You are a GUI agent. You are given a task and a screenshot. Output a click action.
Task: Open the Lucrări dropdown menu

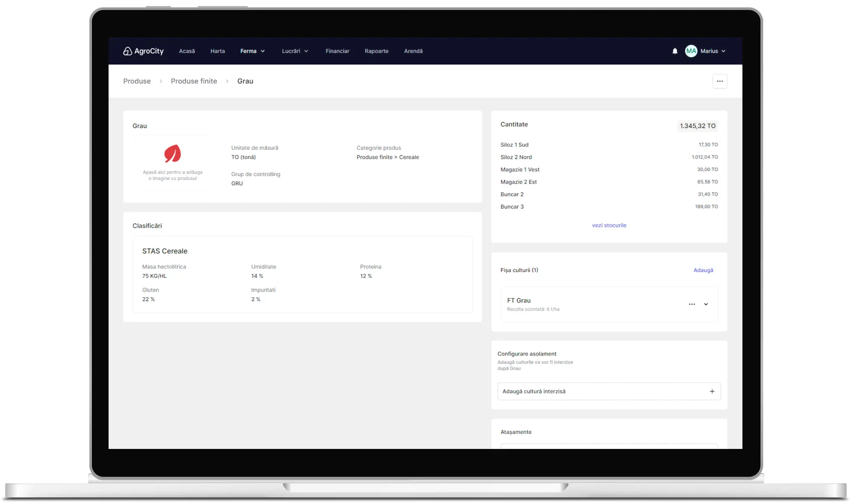[295, 51]
